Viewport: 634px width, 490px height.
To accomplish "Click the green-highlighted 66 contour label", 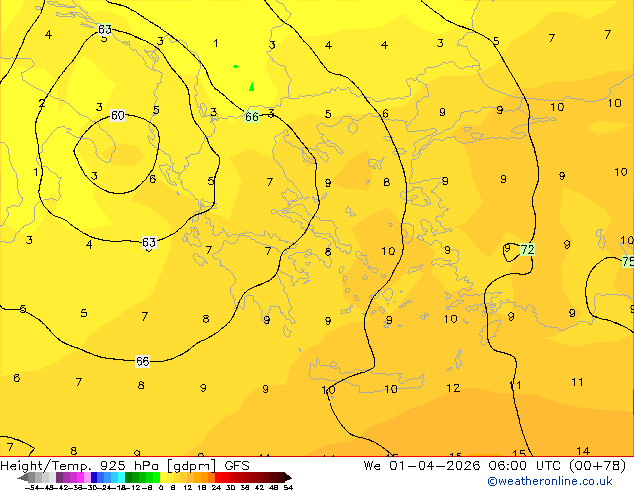I will (x=251, y=116).
